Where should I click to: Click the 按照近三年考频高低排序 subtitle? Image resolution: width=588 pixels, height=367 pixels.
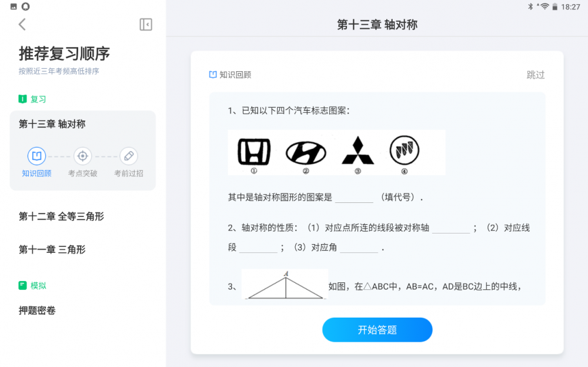click(59, 71)
